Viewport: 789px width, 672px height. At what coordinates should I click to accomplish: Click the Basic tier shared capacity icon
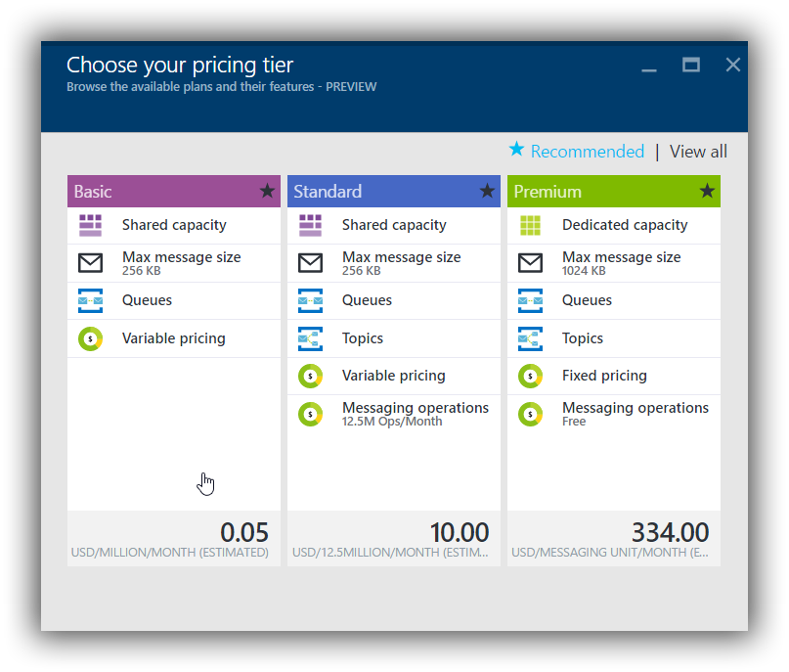(x=91, y=225)
